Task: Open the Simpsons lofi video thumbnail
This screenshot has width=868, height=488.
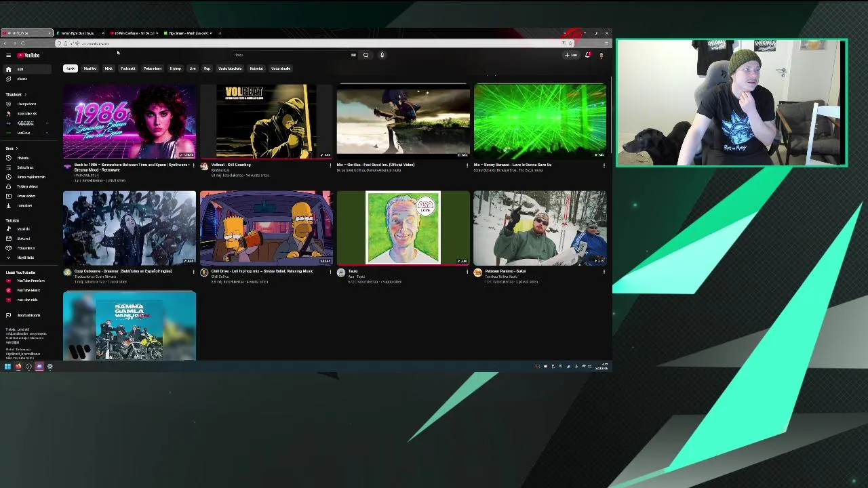Action: coord(267,228)
